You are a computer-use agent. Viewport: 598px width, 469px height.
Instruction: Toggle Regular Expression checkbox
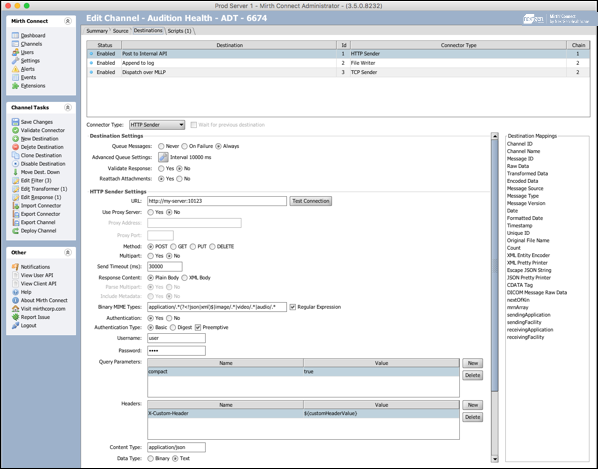(x=293, y=307)
